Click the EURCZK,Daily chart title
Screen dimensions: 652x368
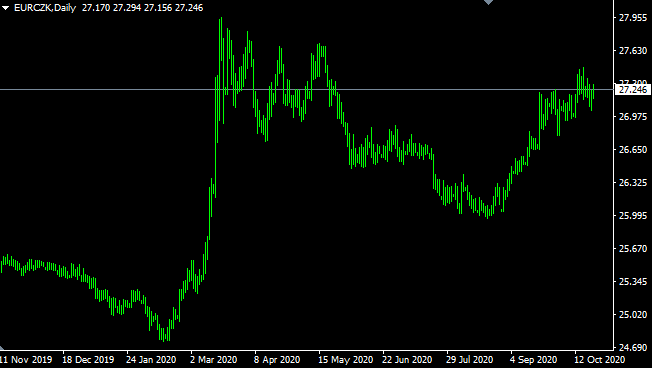[45, 8]
